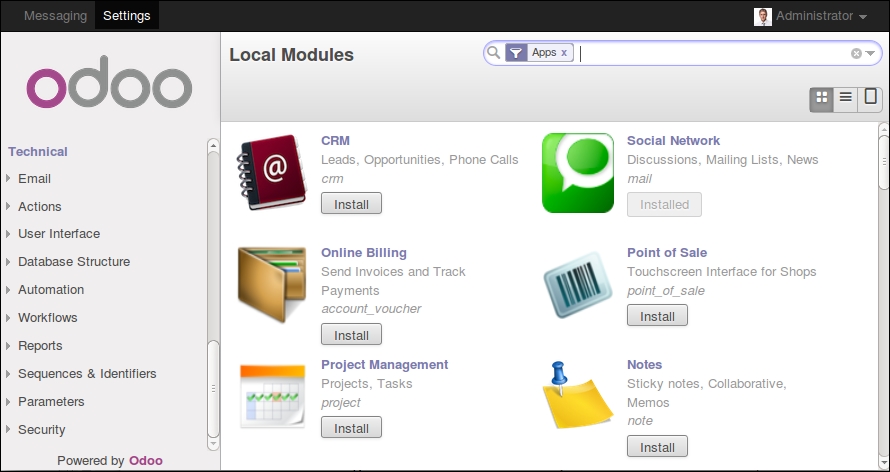Remove the Apps filter tag
890x472 pixels.
point(564,53)
